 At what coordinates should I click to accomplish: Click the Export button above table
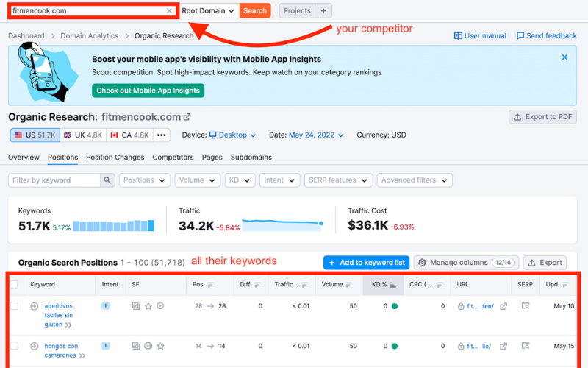tap(545, 263)
